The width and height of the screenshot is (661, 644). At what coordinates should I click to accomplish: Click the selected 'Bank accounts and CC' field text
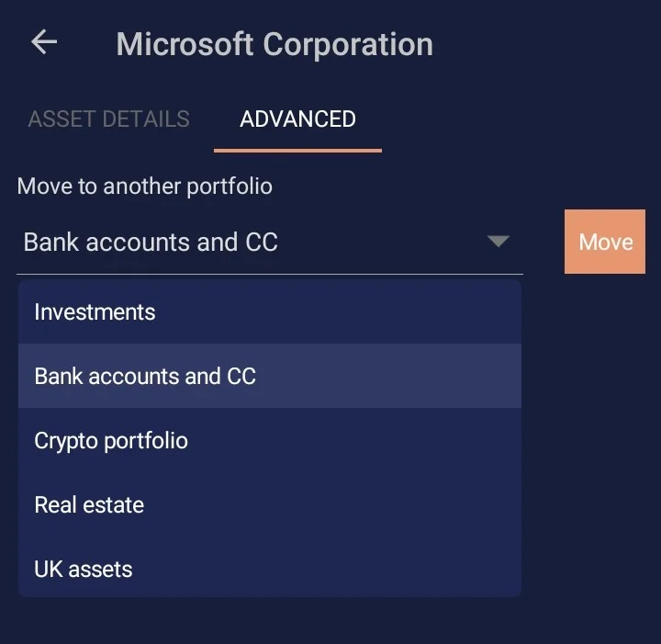151,243
